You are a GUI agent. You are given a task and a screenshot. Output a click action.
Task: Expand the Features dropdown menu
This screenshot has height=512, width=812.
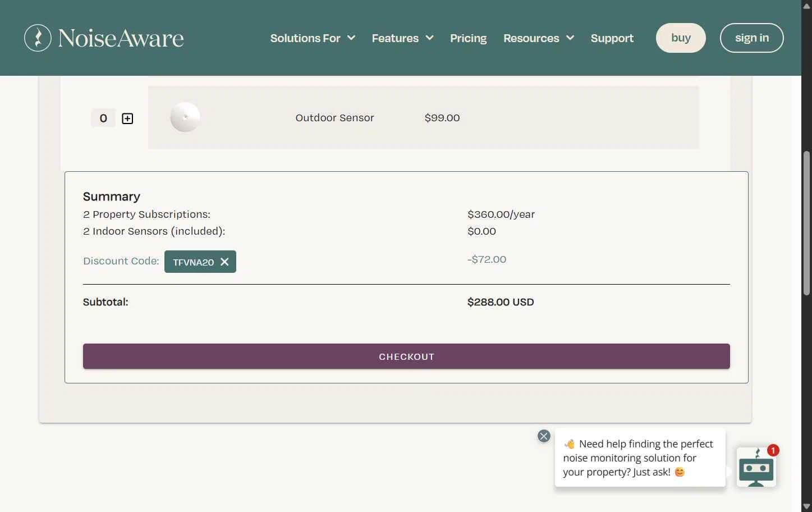click(402, 38)
